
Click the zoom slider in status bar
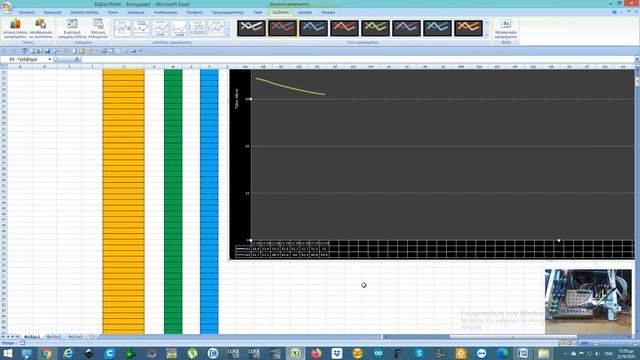(x=614, y=343)
